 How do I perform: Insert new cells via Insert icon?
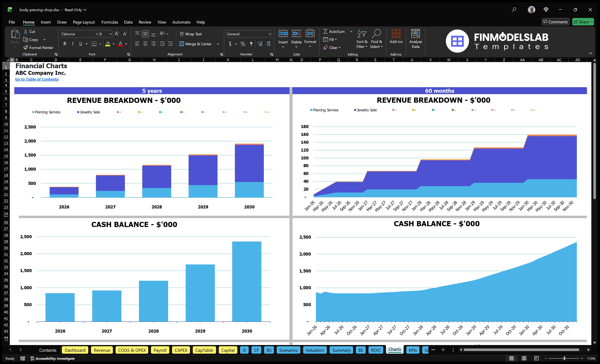point(283,37)
